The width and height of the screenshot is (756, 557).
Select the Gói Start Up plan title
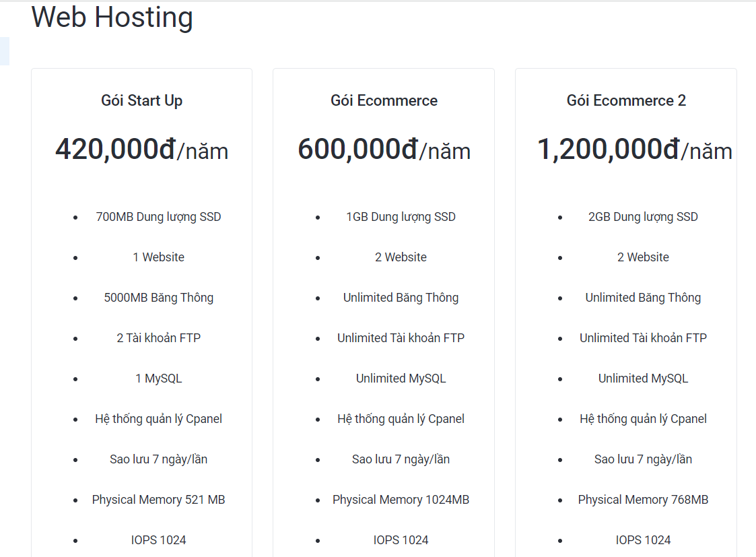coord(141,100)
